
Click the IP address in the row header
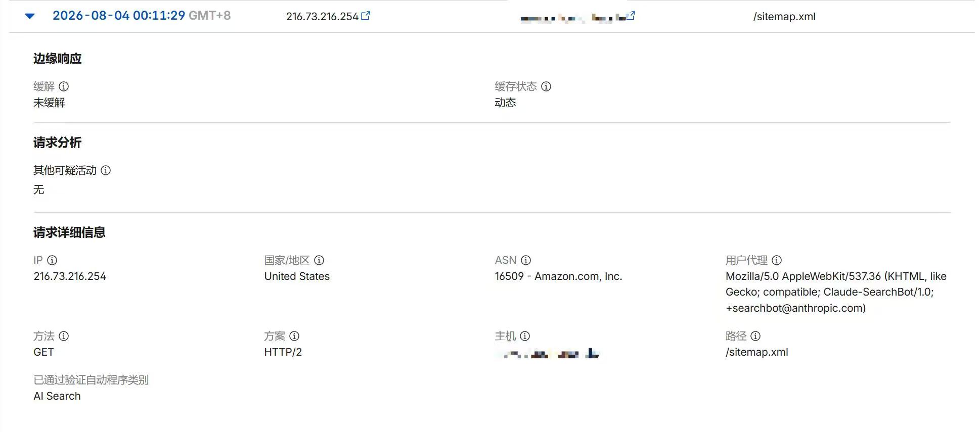pos(322,16)
